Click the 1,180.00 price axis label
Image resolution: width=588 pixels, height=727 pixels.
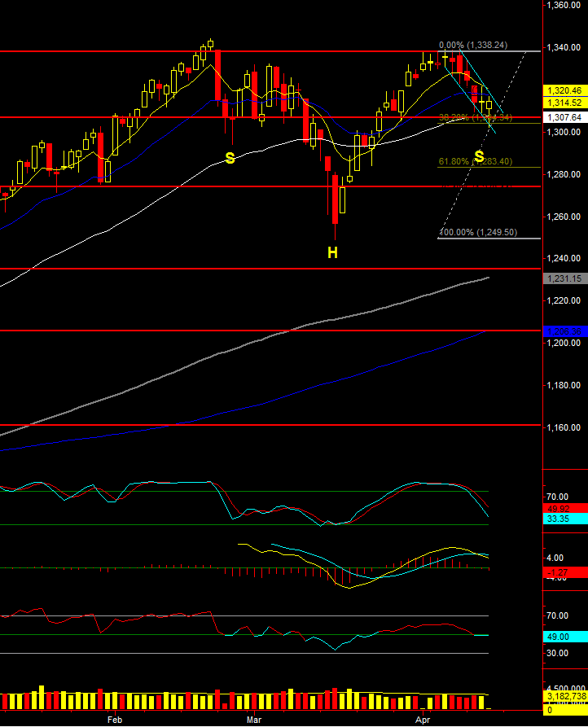click(564, 385)
